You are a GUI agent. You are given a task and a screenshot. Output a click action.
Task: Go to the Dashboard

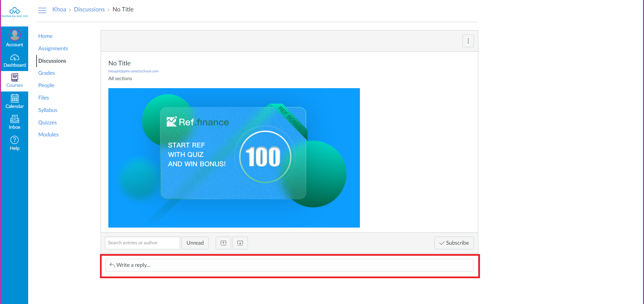[14, 61]
